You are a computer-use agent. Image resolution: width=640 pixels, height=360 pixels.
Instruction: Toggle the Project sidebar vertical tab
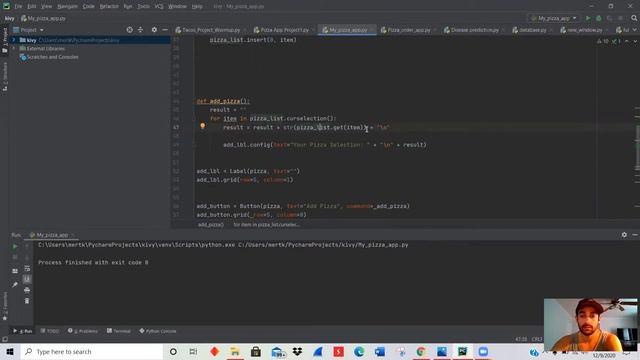coord(5,40)
